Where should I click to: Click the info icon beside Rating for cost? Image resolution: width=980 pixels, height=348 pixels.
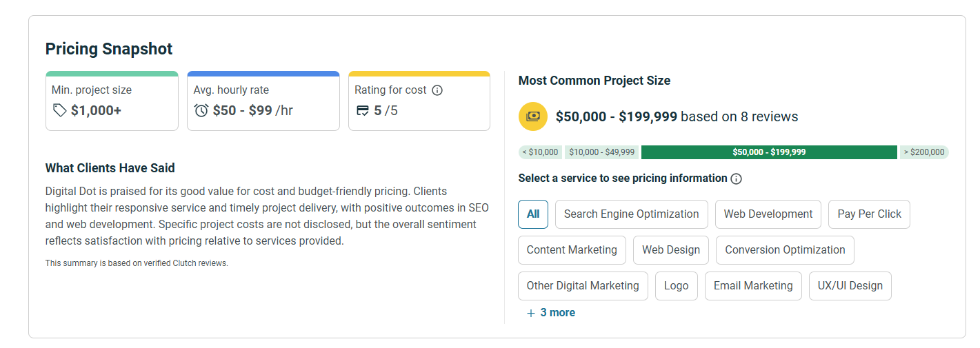437,90
